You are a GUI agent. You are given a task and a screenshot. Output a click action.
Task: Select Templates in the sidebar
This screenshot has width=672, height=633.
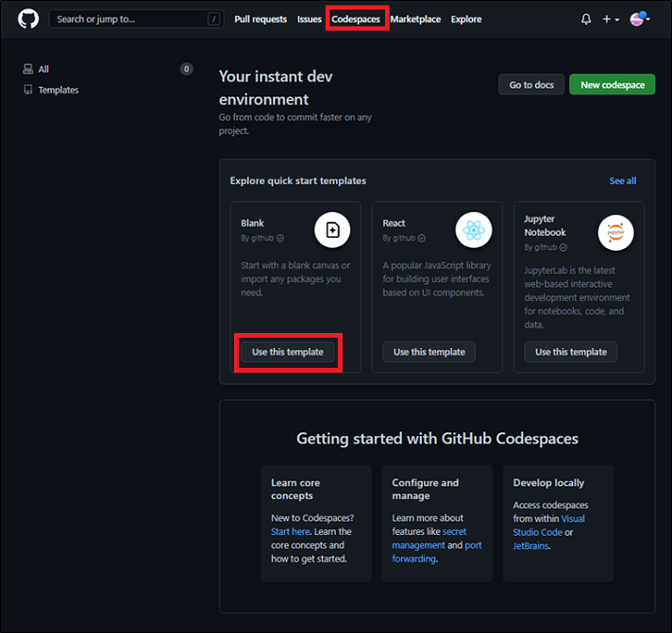click(x=51, y=90)
